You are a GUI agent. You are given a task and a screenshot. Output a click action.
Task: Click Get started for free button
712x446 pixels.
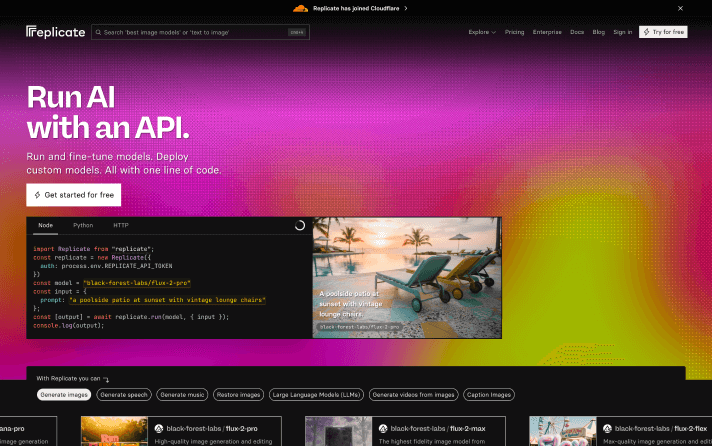pyautogui.click(x=74, y=195)
